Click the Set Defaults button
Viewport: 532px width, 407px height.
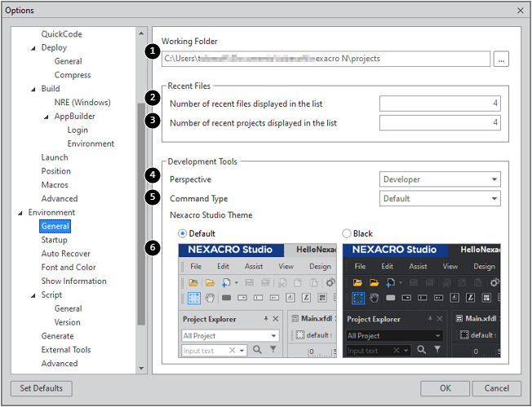pyautogui.click(x=42, y=388)
